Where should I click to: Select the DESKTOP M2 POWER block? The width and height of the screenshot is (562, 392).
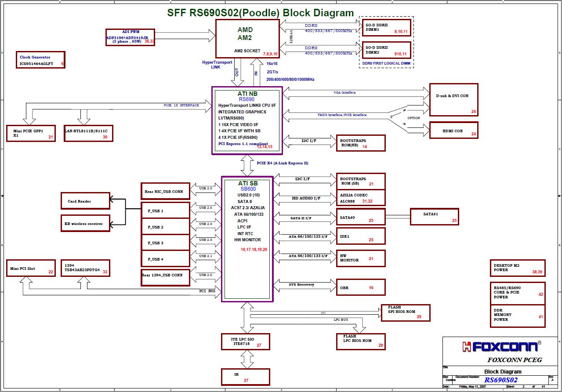(518, 268)
